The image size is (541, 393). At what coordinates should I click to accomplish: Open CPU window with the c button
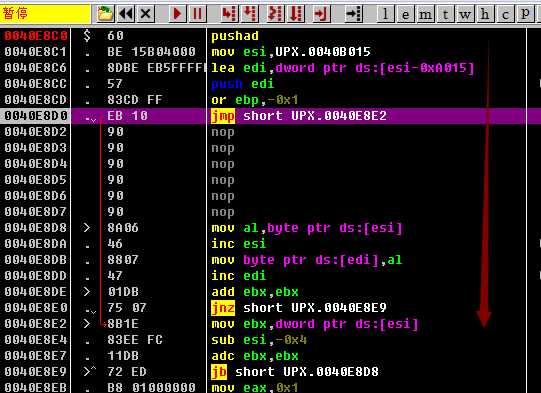pos(505,14)
